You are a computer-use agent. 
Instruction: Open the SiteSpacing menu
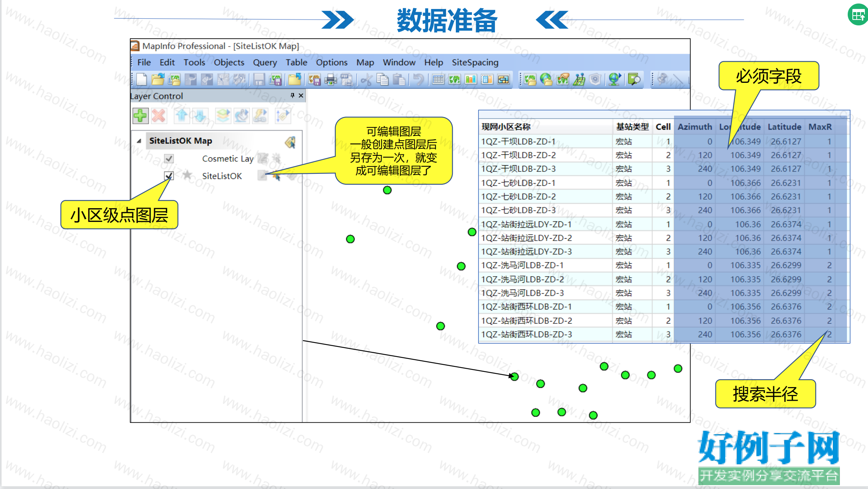click(x=475, y=62)
